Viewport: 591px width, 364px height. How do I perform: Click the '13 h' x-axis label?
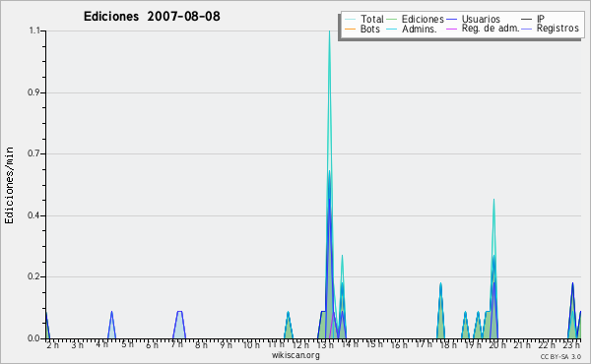[x=325, y=344]
